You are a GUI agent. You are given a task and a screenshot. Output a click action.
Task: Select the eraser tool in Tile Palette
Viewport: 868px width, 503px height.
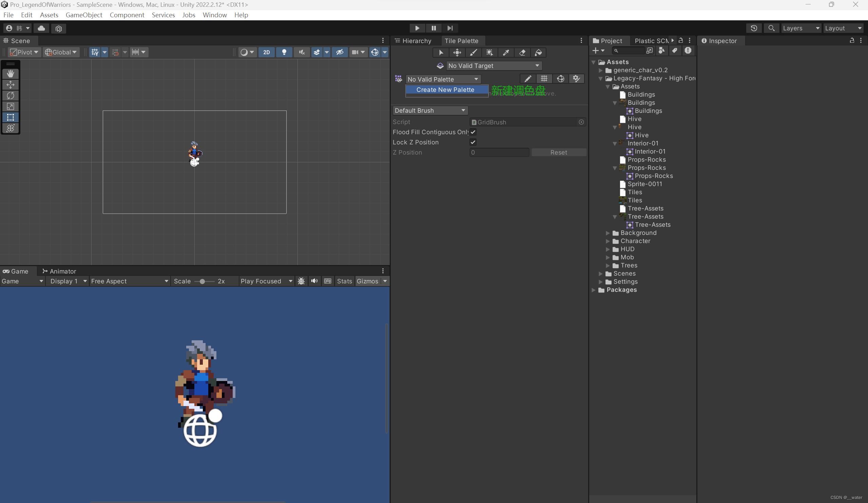[x=522, y=52]
